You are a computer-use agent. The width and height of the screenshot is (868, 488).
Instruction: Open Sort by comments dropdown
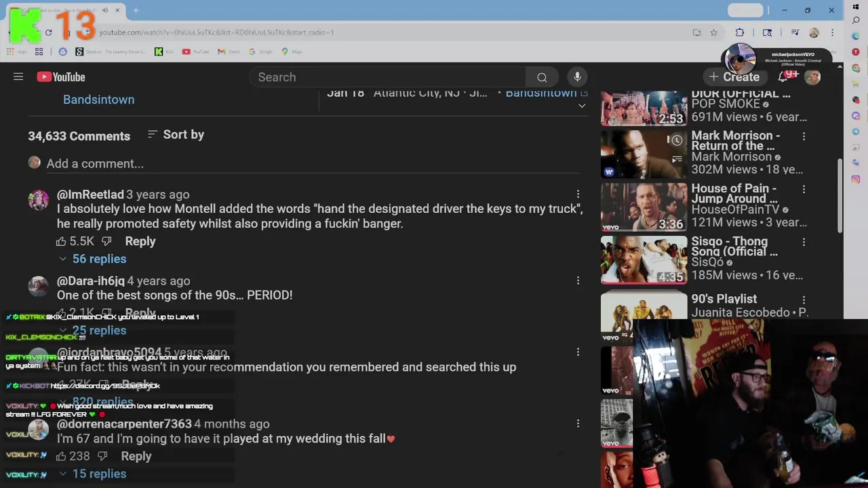tap(176, 135)
